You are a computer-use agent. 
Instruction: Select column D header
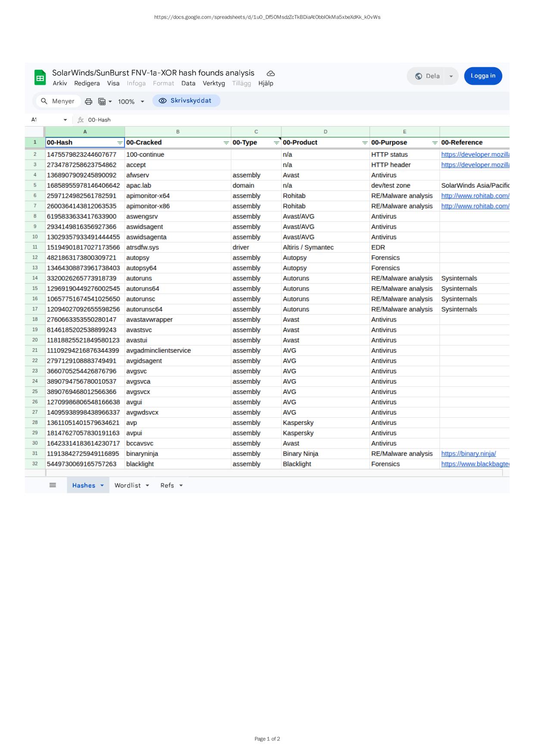pyautogui.click(x=325, y=132)
